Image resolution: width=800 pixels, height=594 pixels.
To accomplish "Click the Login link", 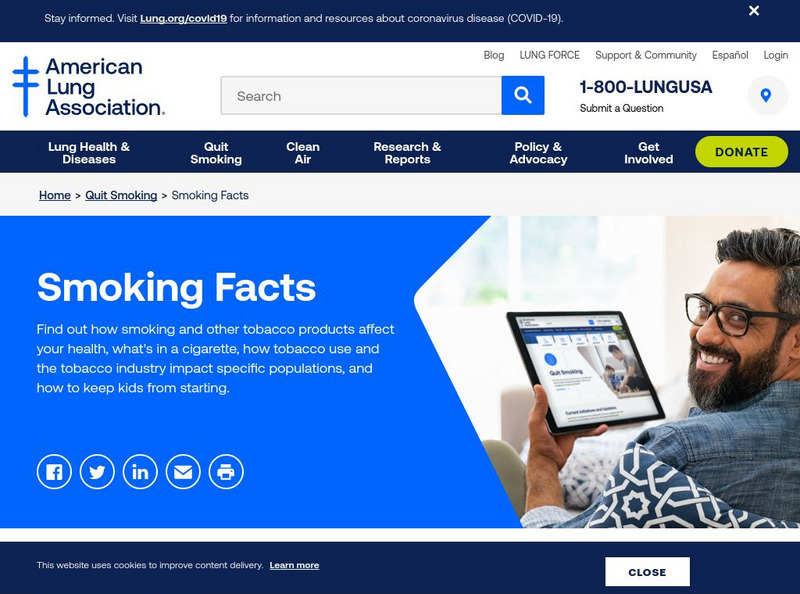I will pos(776,55).
